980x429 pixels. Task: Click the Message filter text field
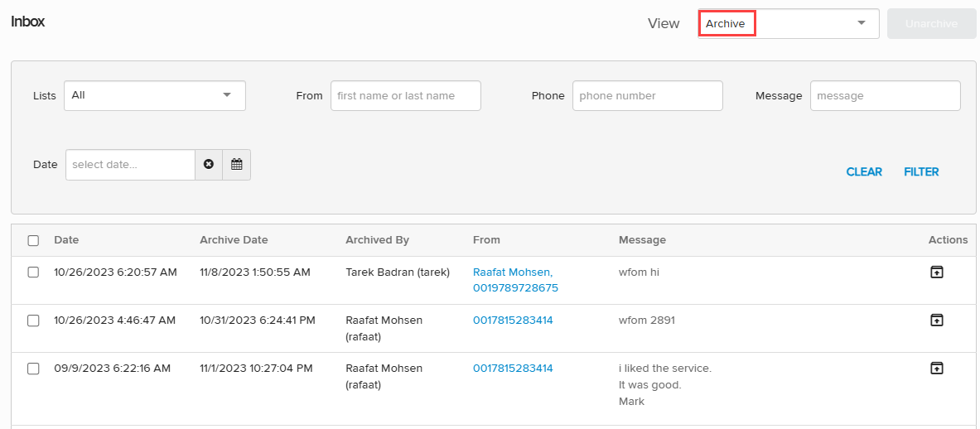pos(885,96)
